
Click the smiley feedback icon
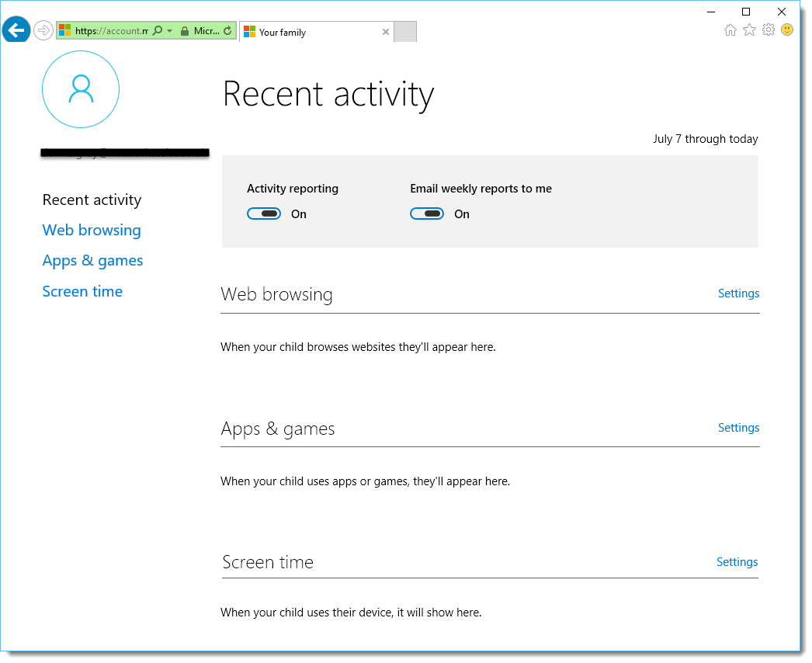[x=786, y=30]
